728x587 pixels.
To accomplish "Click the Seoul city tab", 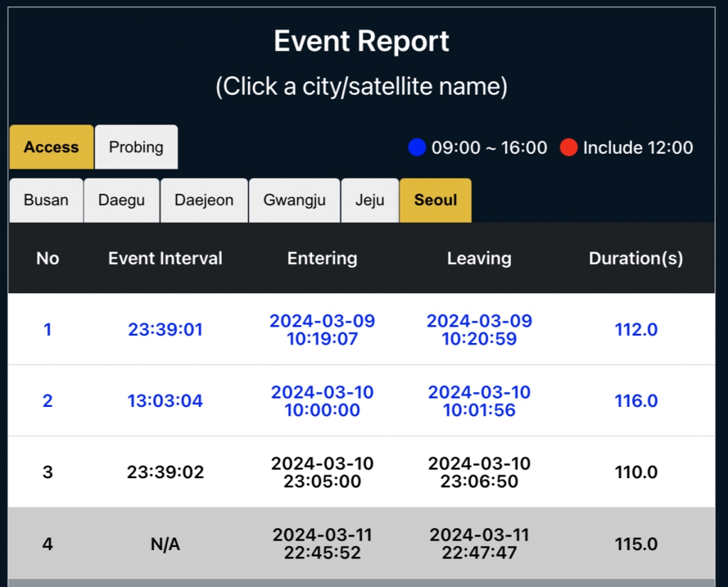I will click(435, 200).
